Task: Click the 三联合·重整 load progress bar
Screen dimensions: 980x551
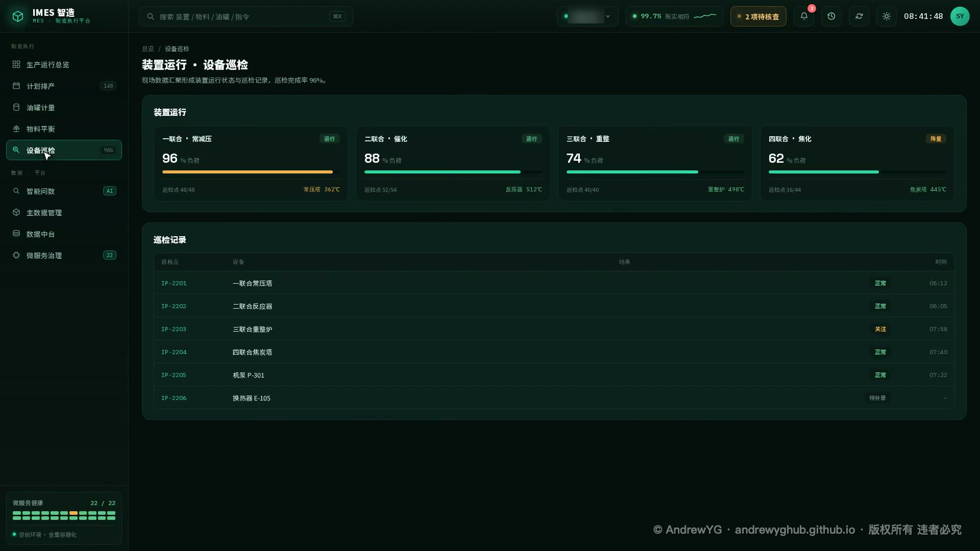Action: click(655, 172)
